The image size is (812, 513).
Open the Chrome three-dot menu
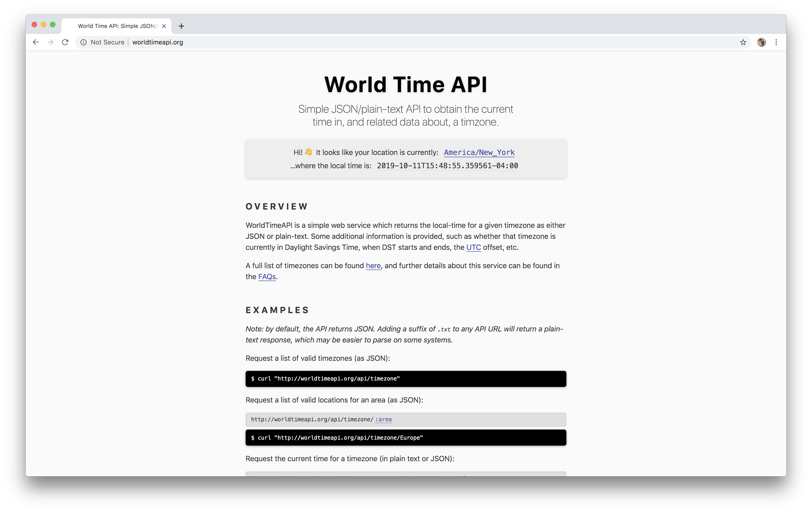coord(776,42)
